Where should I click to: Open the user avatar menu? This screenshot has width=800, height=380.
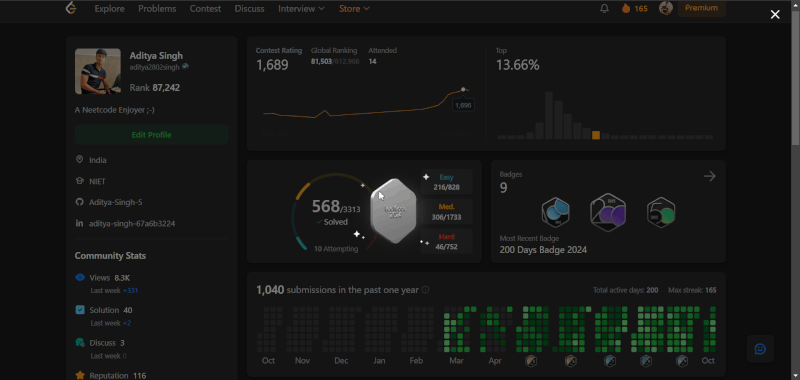[665, 8]
